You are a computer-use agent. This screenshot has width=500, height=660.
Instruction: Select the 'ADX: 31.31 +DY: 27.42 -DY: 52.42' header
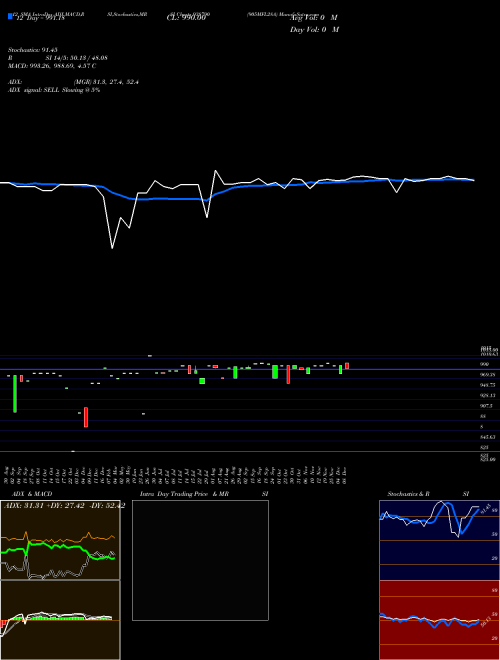point(64,506)
